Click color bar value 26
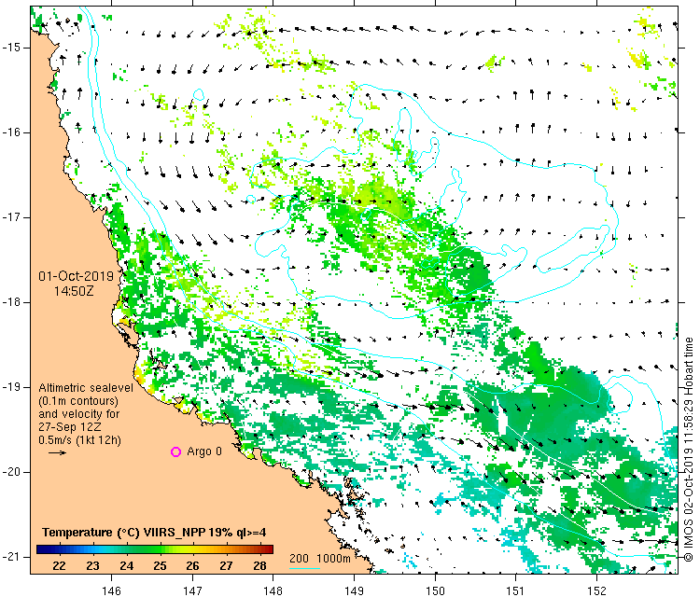The image size is (700, 597). 192,566
